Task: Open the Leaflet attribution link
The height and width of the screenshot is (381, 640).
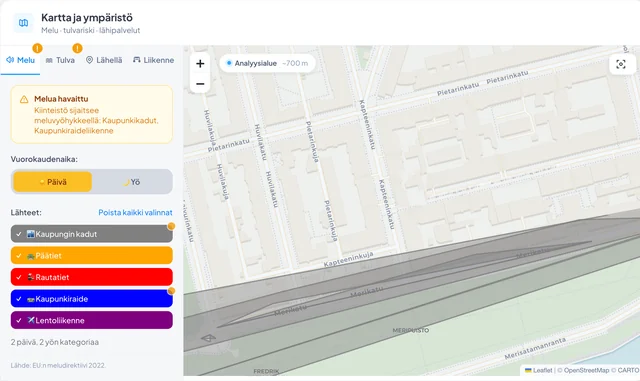Action: [539, 370]
